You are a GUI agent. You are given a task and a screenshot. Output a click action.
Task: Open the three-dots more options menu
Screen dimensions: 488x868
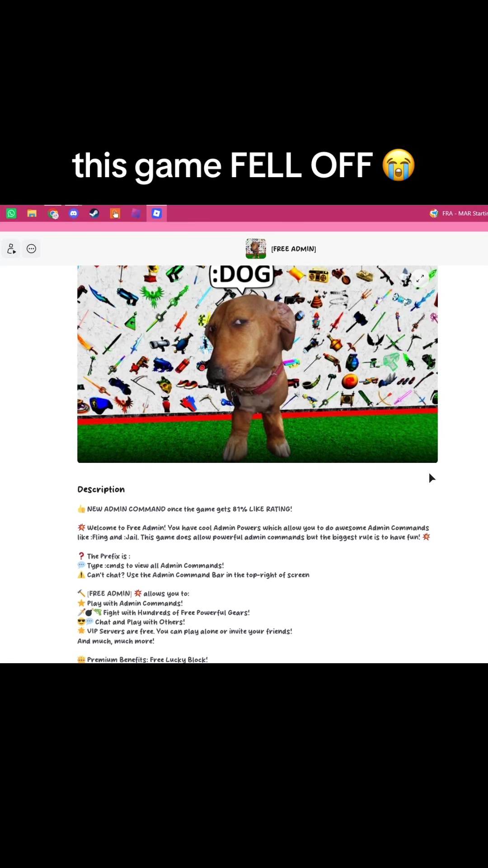coord(31,249)
